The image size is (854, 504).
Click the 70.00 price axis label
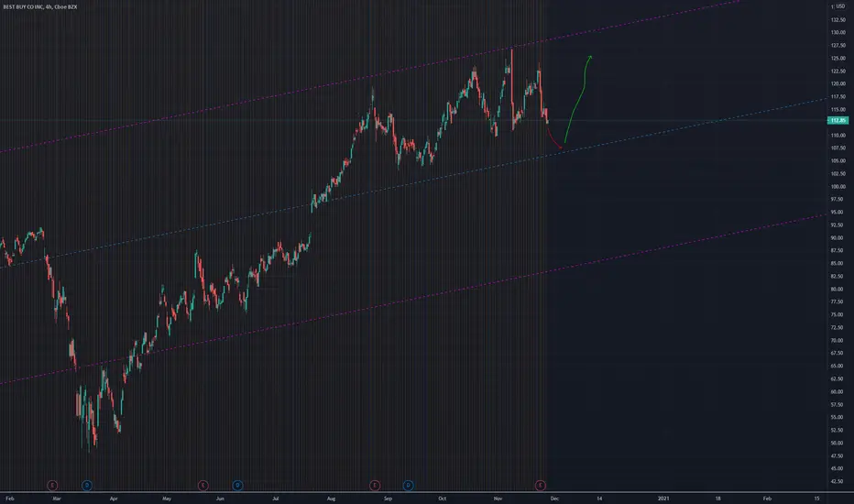pyautogui.click(x=837, y=341)
